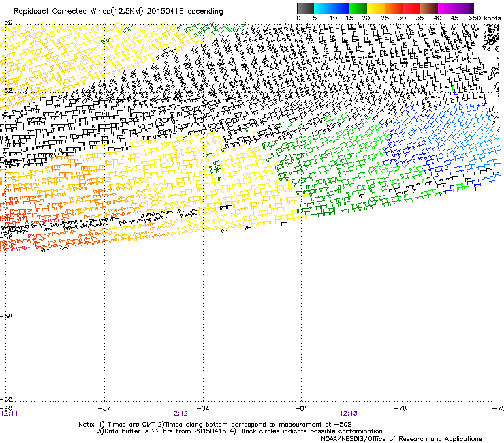Select the "-78" longitude axis label
Screen dimensions: 504x443
pyautogui.click(x=400, y=408)
